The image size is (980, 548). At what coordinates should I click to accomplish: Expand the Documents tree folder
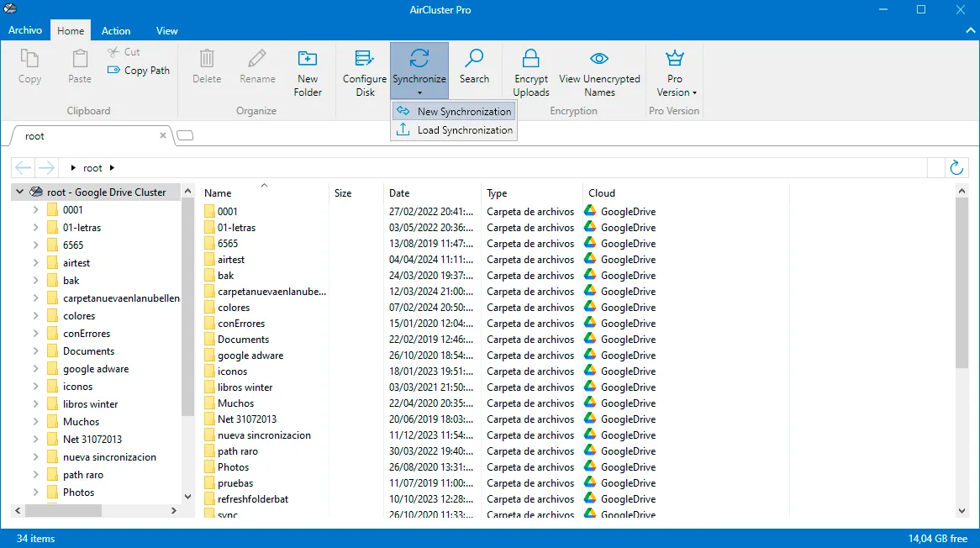[35, 351]
